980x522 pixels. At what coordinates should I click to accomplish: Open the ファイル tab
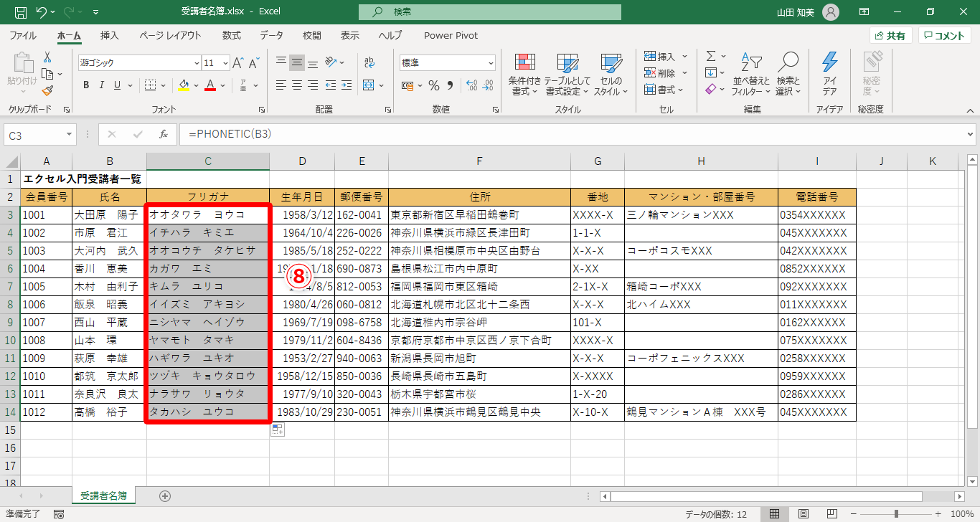point(23,35)
